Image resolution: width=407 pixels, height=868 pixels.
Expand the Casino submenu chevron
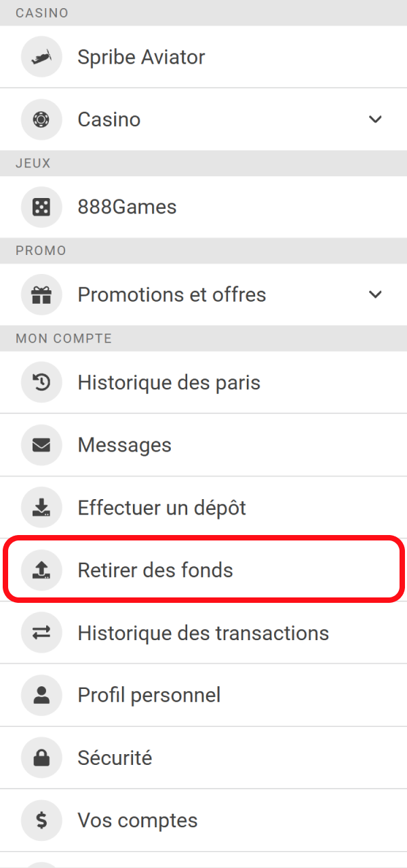coord(375,119)
